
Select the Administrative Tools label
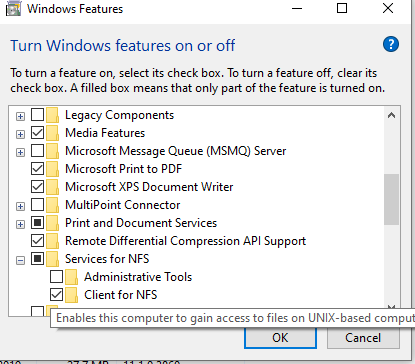tap(138, 277)
